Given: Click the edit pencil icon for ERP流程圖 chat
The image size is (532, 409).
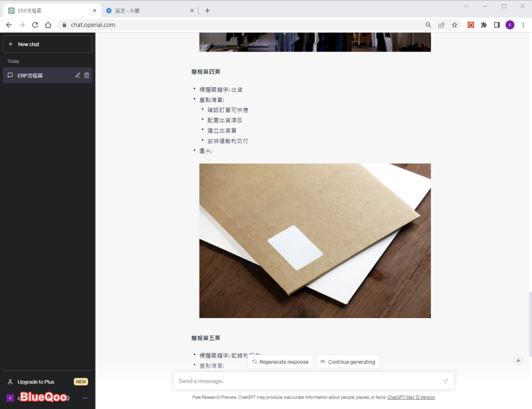Looking at the screenshot, I should (x=78, y=75).
